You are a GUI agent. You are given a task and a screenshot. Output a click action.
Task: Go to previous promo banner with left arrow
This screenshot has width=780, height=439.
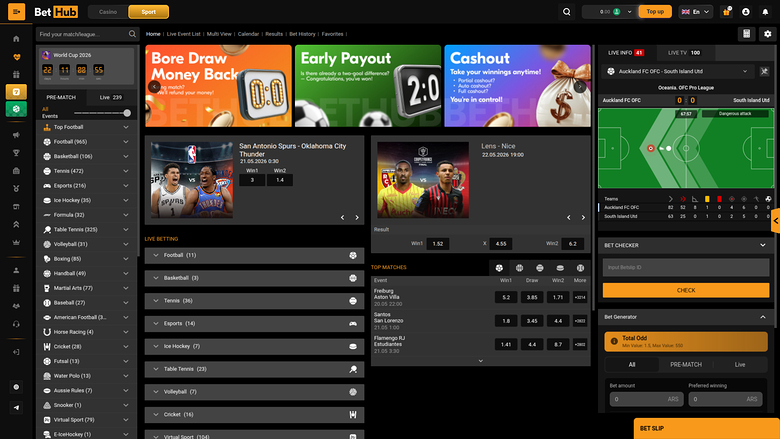154,86
